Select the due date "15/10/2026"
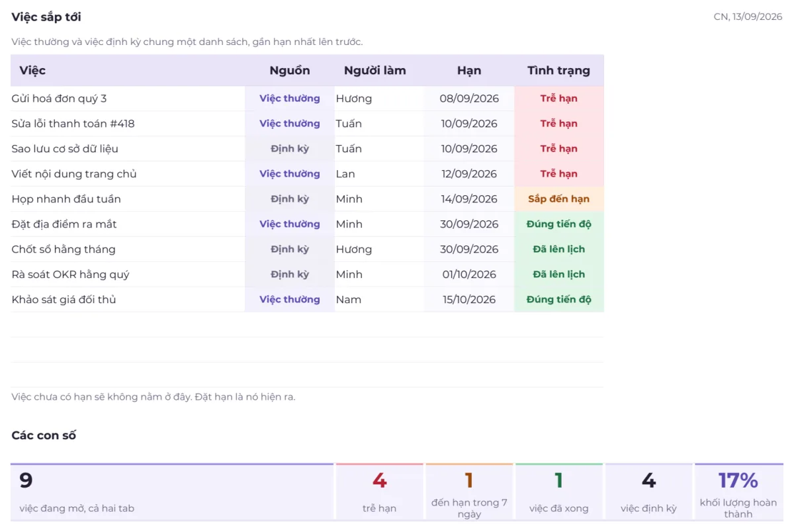 click(x=469, y=300)
